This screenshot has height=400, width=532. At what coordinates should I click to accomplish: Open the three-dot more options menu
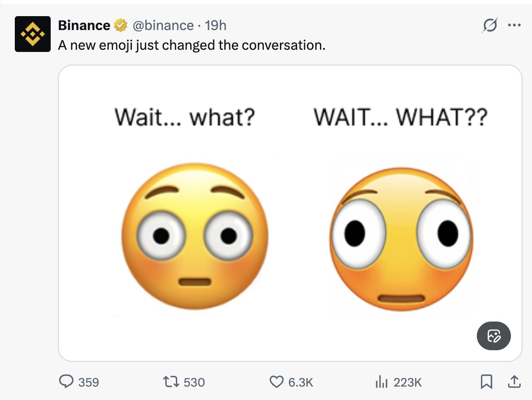tap(513, 26)
